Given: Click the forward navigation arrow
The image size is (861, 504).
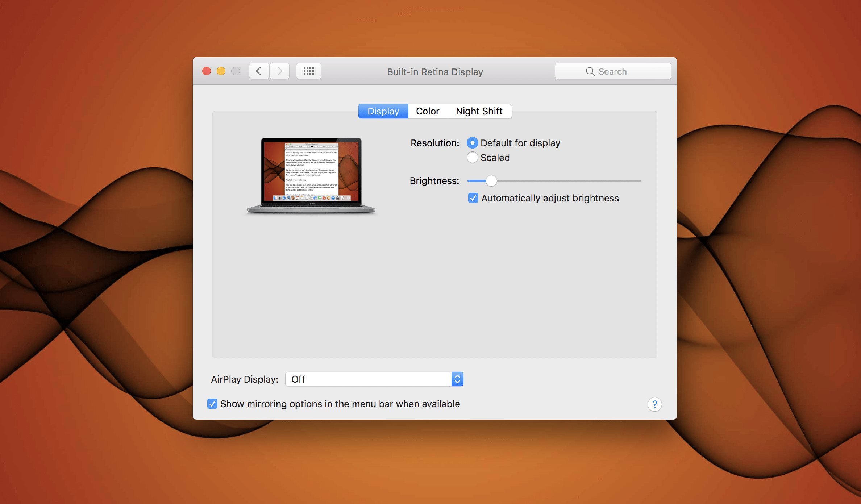Looking at the screenshot, I should (280, 71).
